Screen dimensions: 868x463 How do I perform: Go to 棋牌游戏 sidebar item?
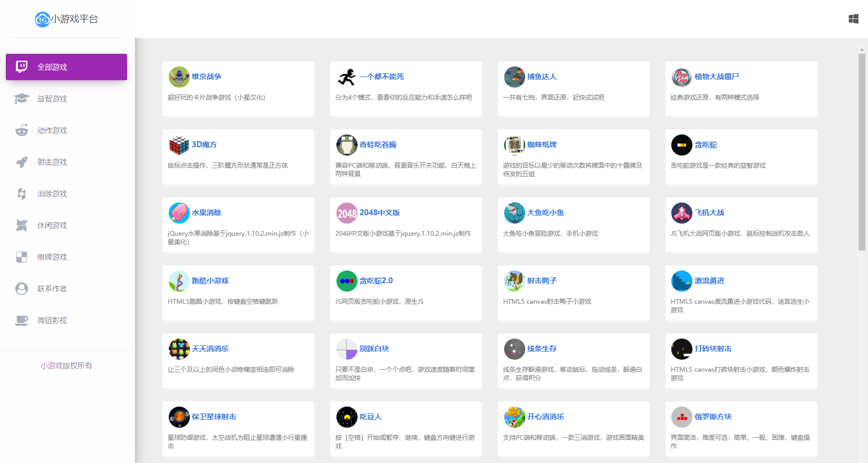(52, 257)
